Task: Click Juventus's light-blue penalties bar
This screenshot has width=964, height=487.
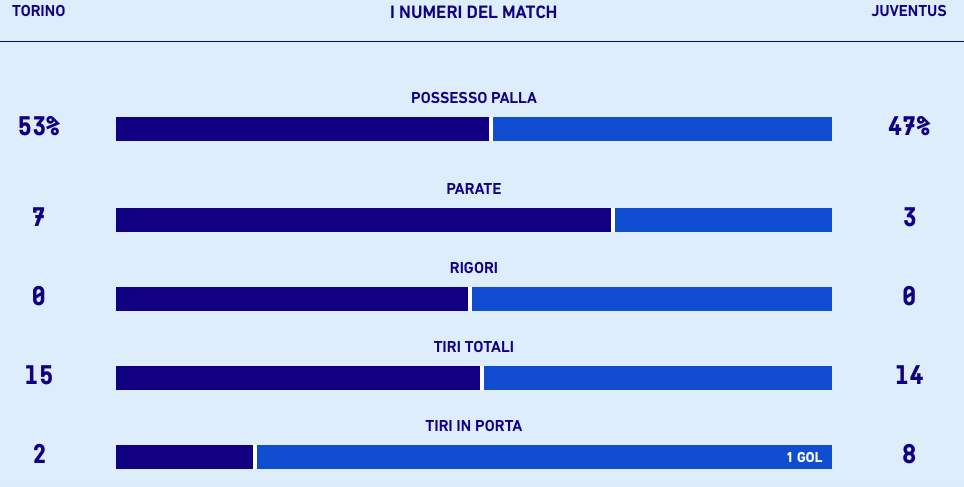Action: pos(652,299)
